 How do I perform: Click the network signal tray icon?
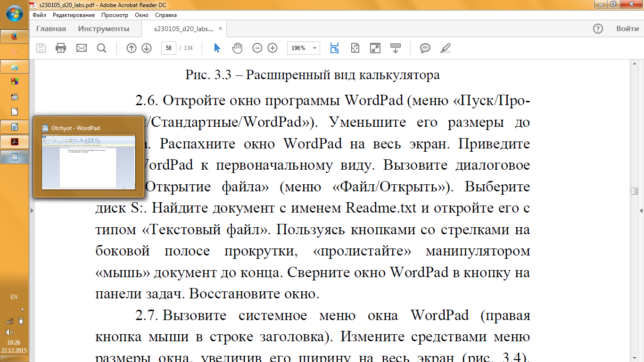tap(9, 321)
